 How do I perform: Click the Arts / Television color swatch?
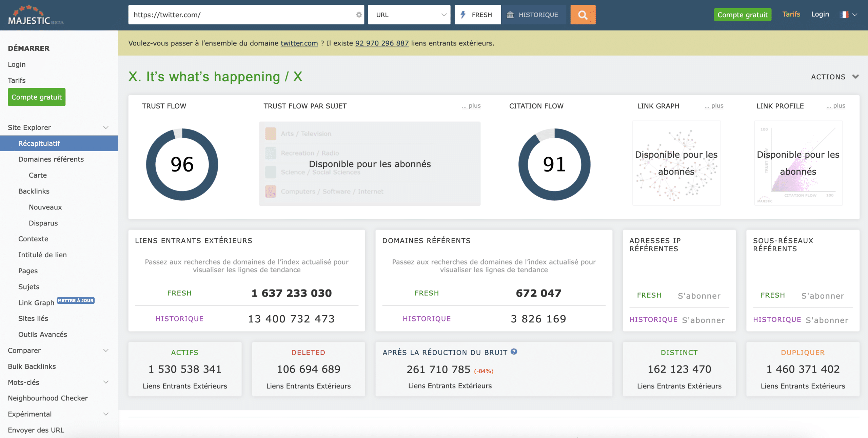coord(271,134)
